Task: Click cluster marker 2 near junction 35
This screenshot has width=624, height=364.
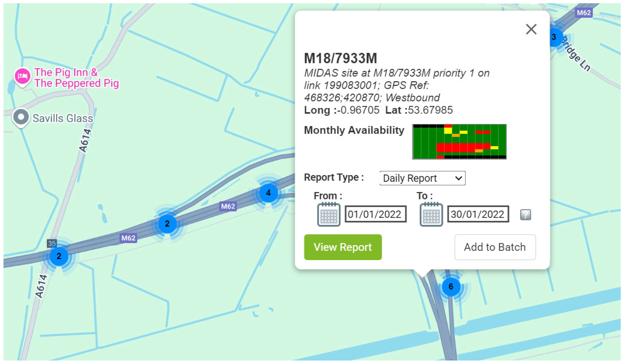Action: 59,256
